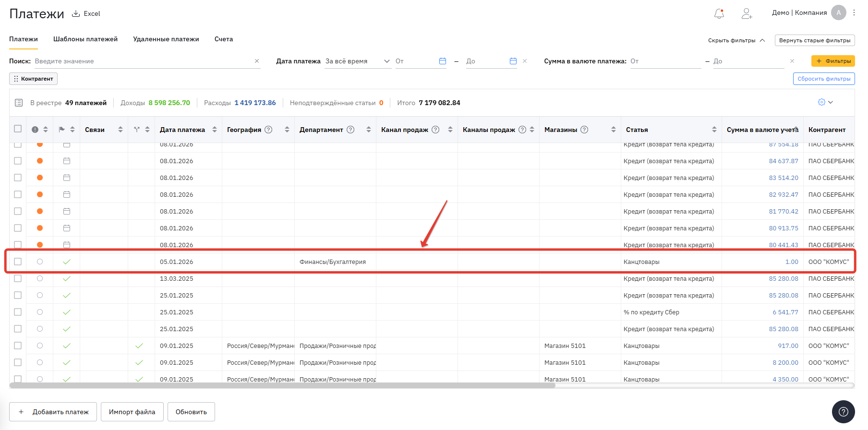
Task: Click the Добавить платеж button
Action: click(53, 412)
